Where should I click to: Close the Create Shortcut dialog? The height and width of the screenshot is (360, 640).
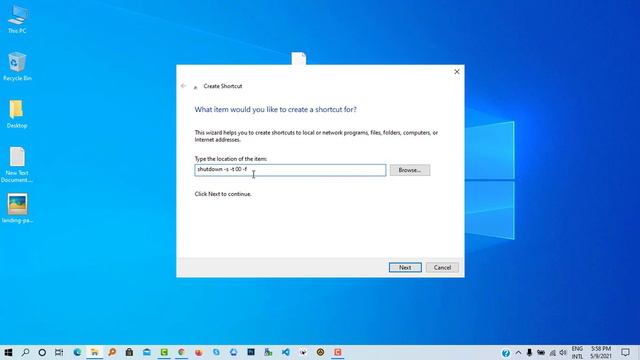pos(457,71)
